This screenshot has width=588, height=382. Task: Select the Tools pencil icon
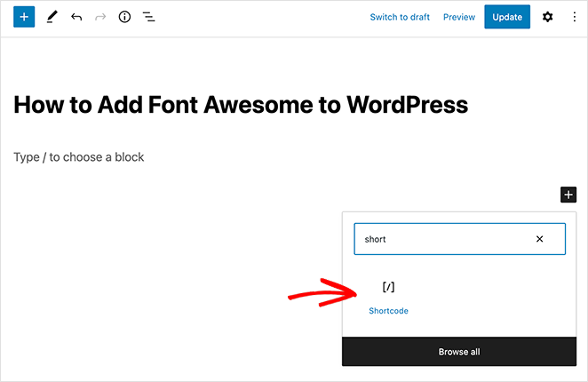coord(52,17)
